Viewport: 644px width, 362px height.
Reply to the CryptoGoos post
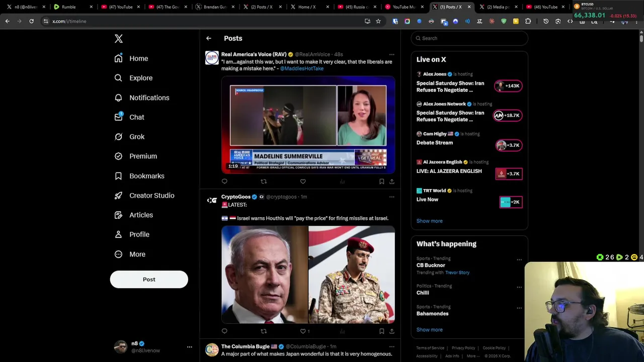point(224,331)
